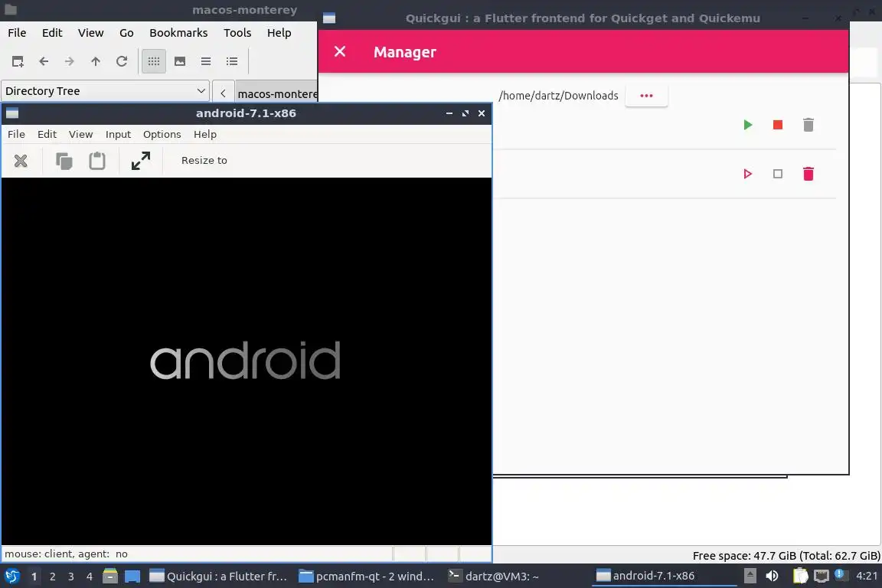
Task: Switch file manager to detailed list view
Action: tap(232, 61)
